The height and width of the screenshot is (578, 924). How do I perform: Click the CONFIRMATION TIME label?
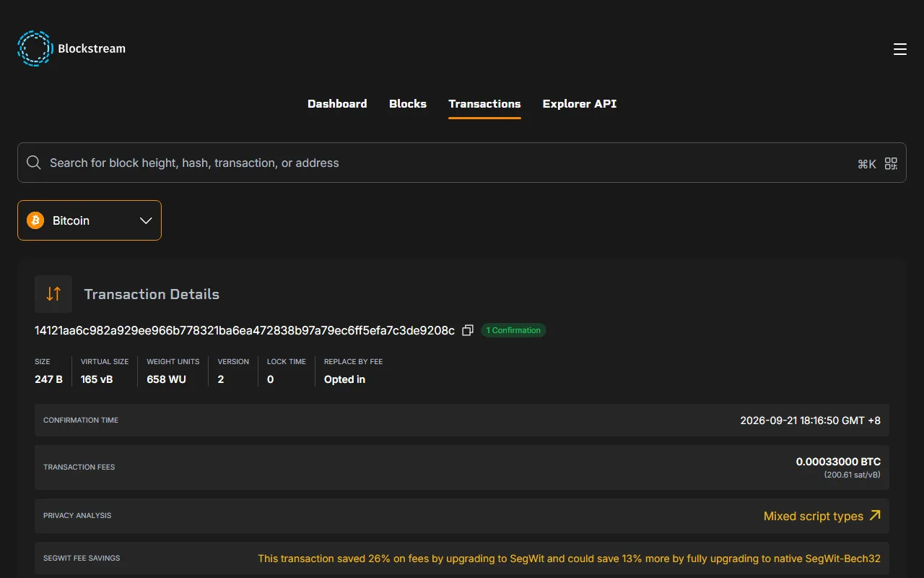point(81,420)
